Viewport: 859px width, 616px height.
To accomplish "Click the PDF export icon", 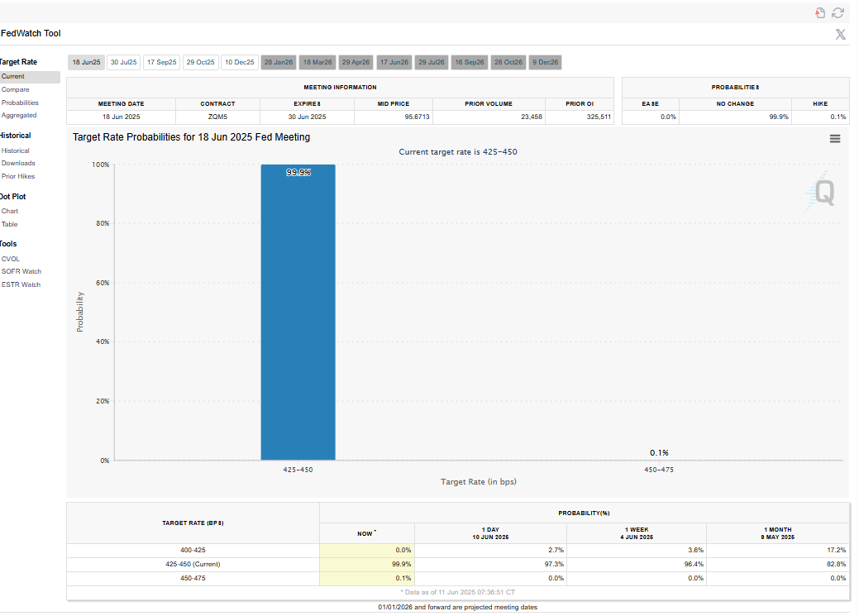I will 820,12.
